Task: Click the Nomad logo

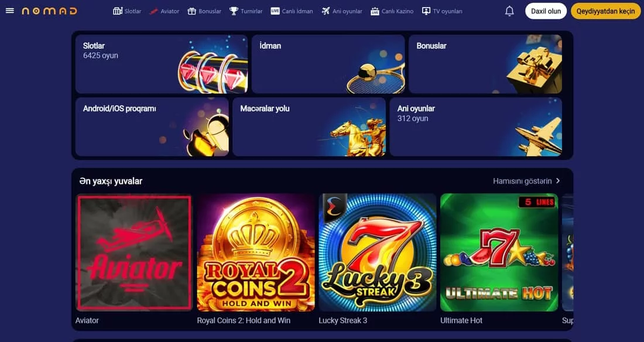Action: point(49,11)
